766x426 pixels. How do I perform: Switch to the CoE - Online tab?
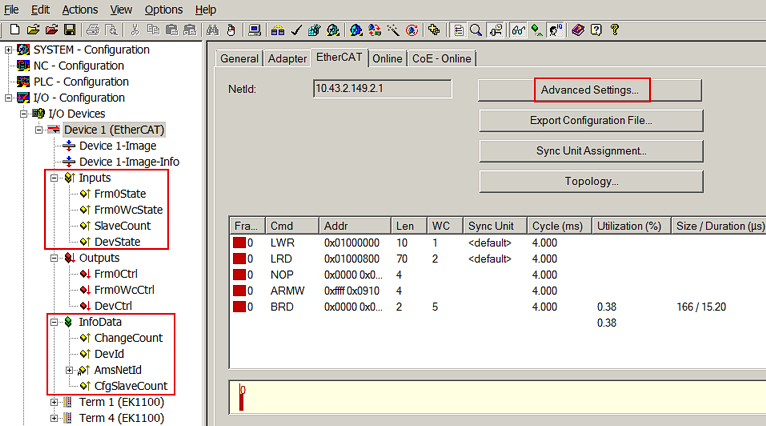[x=442, y=59]
